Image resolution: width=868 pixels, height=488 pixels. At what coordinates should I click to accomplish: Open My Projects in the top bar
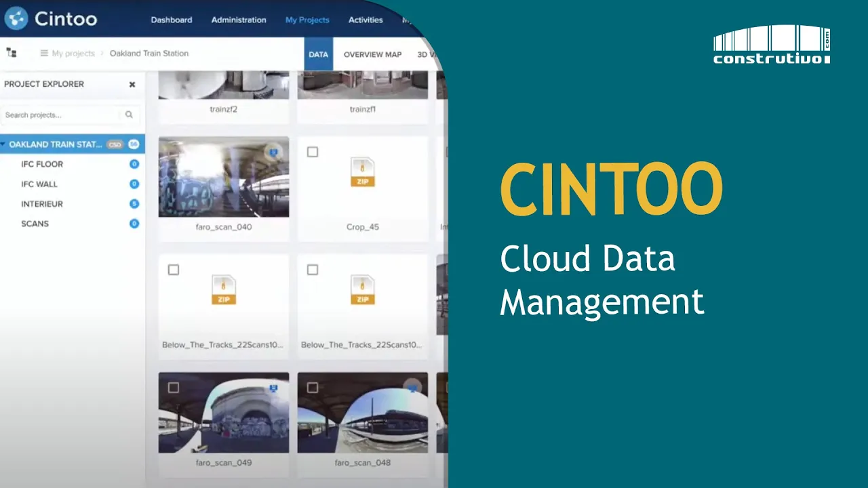click(307, 20)
